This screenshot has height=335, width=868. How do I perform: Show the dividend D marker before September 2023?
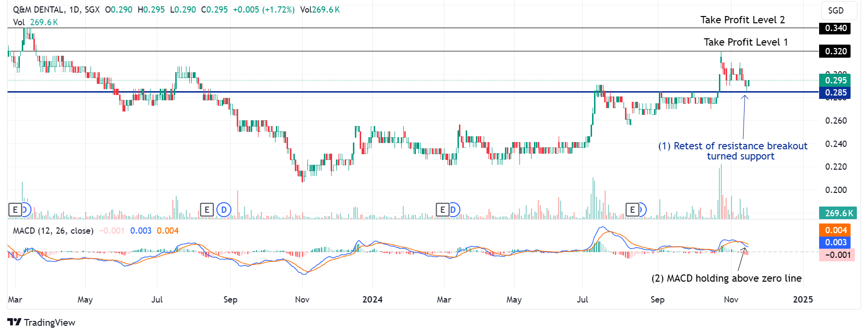pyautogui.click(x=224, y=210)
